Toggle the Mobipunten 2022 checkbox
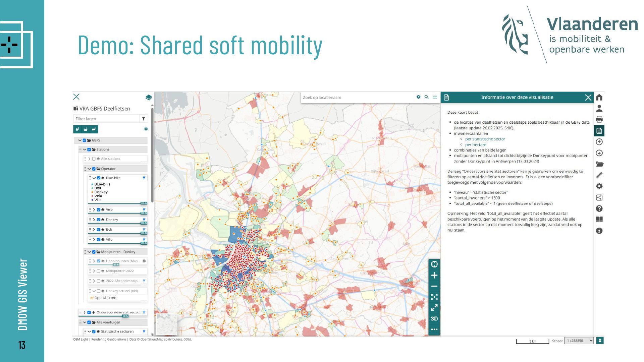 [99, 271]
